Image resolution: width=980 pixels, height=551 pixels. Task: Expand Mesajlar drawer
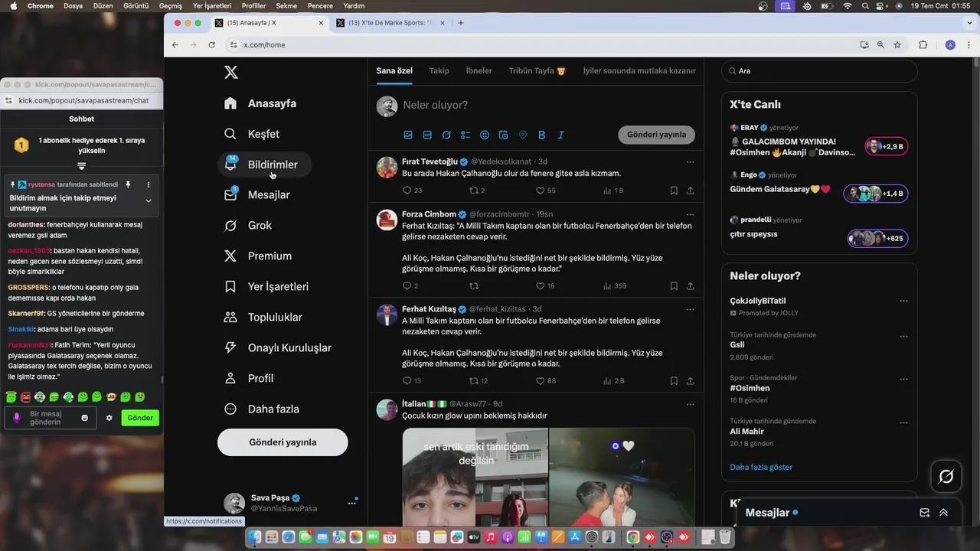click(943, 513)
